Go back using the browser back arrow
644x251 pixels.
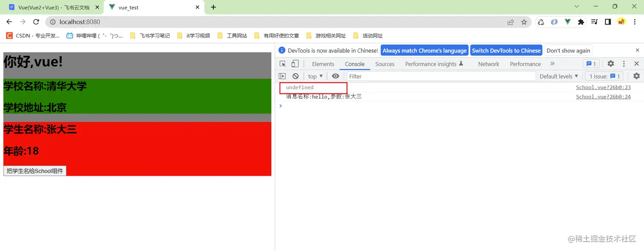click(x=9, y=22)
